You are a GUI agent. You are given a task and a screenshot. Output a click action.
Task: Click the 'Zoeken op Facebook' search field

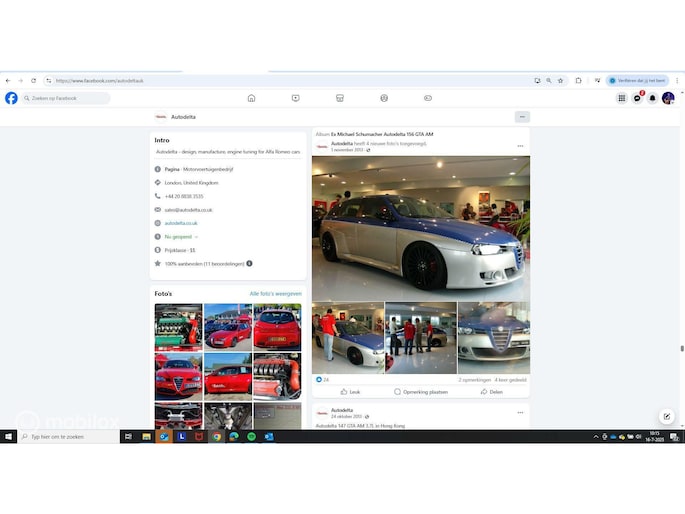[x=68, y=98]
